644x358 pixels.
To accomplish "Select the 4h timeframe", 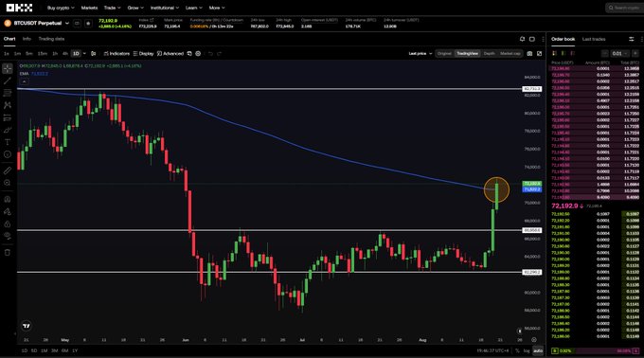I will pos(65,53).
